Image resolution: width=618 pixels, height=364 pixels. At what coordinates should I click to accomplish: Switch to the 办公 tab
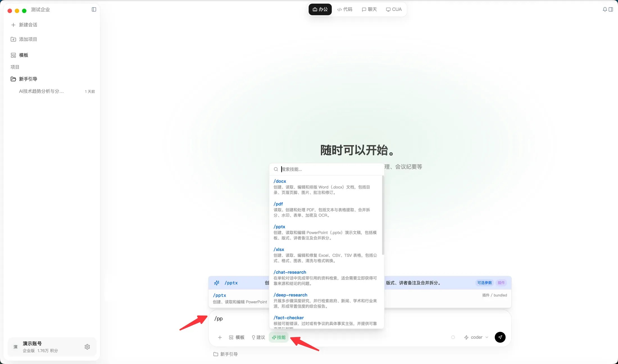coord(320,10)
